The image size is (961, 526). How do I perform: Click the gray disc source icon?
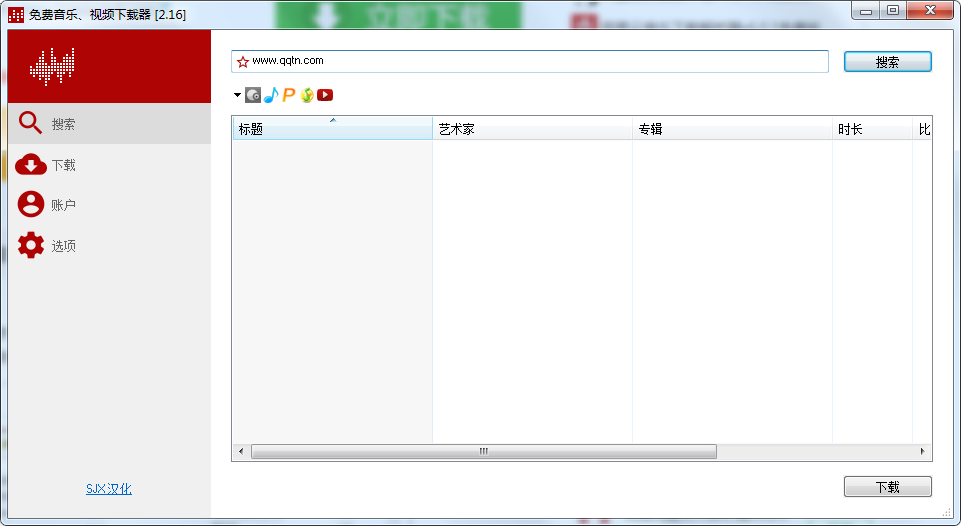253,95
